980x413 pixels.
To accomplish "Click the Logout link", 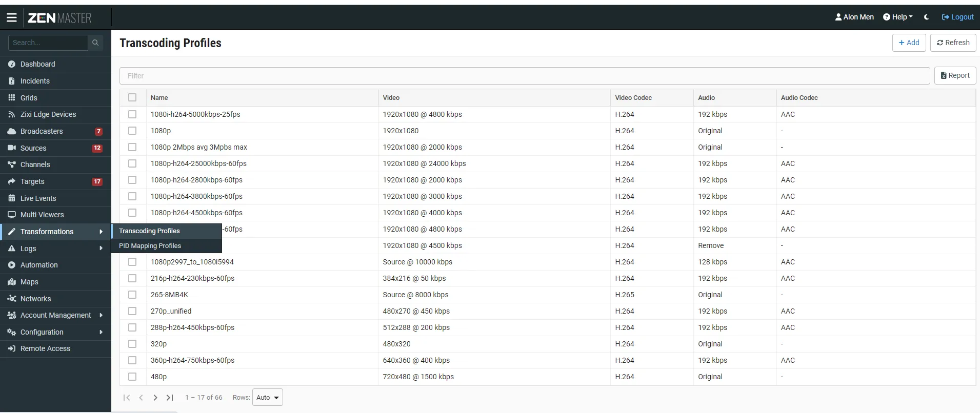I will (958, 17).
